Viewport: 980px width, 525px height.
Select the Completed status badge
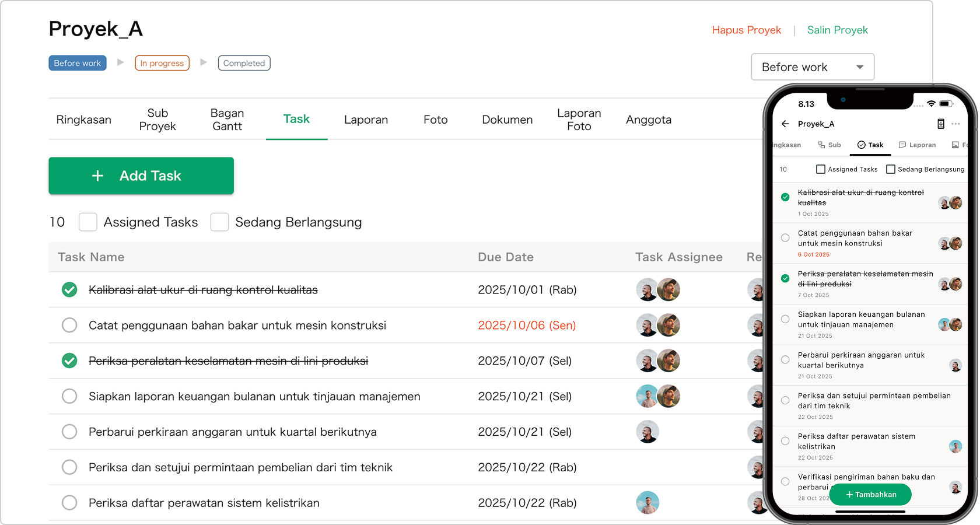[244, 63]
